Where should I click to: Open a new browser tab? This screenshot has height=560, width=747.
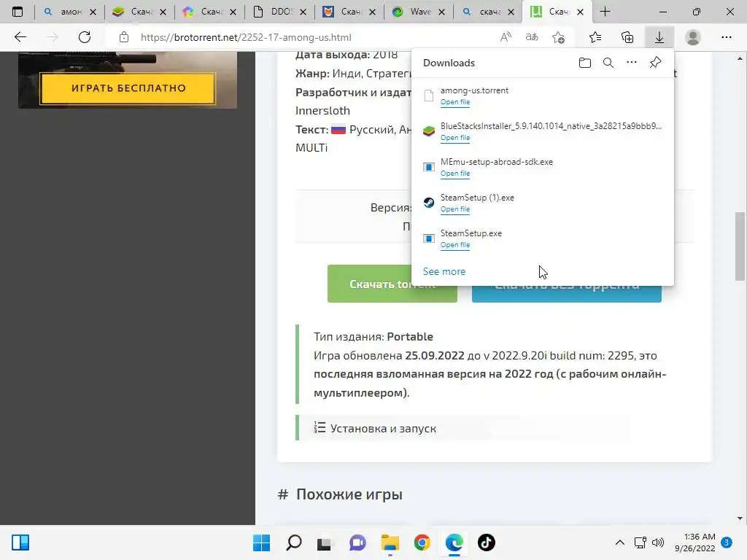coord(605,12)
